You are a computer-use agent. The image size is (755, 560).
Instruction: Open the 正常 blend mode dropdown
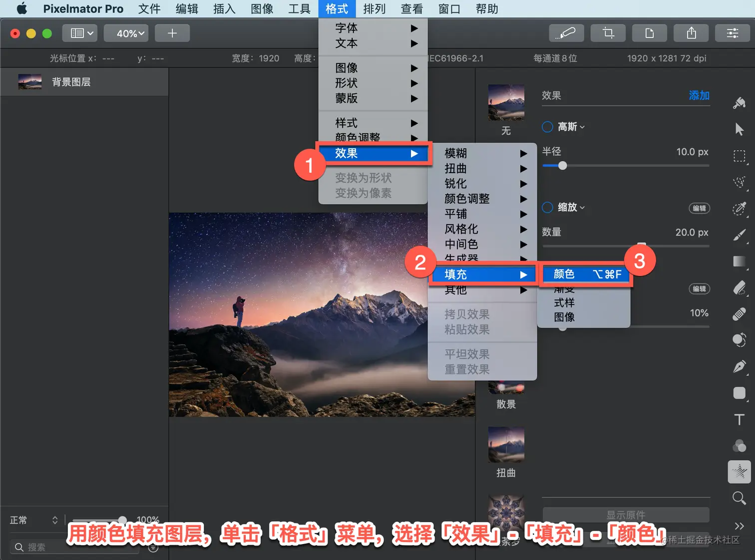tap(34, 520)
